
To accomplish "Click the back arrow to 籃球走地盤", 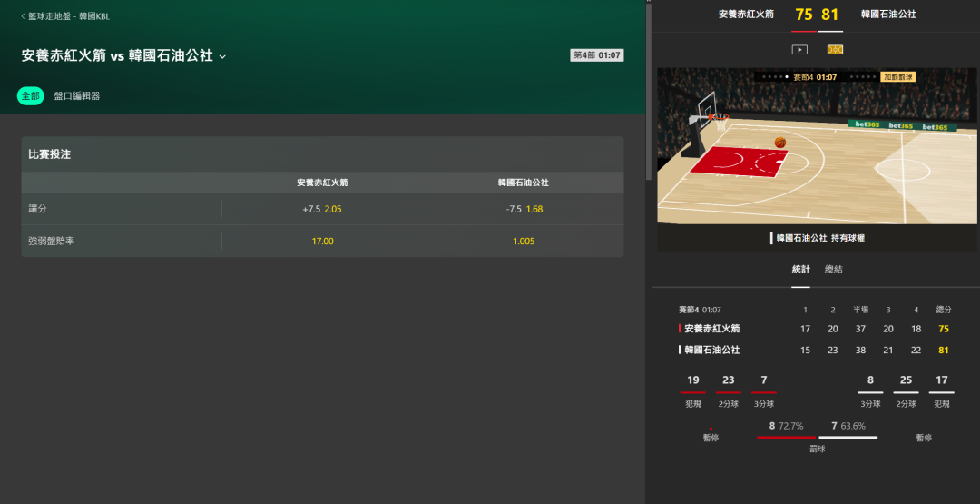I will pos(23,16).
